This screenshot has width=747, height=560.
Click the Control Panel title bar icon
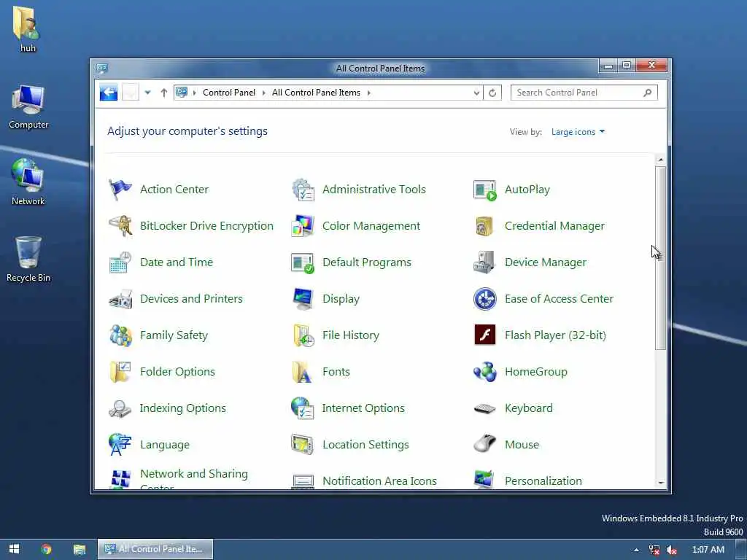pyautogui.click(x=101, y=68)
